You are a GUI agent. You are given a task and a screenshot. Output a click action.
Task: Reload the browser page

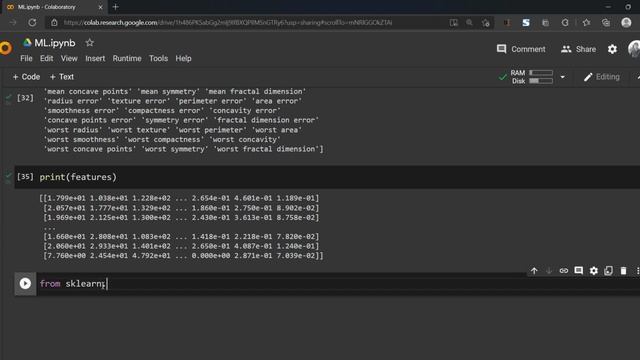32,23
